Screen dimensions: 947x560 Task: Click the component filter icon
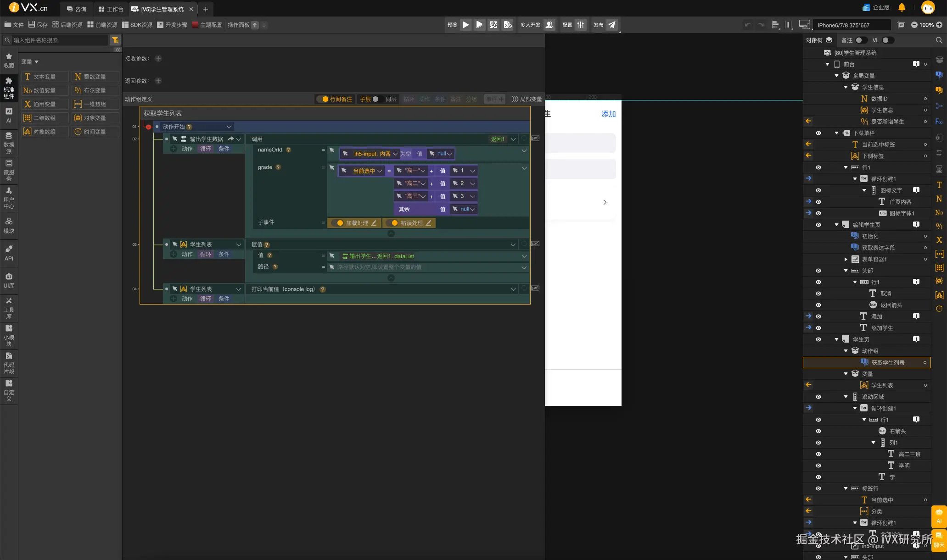pyautogui.click(x=115, y=40)
